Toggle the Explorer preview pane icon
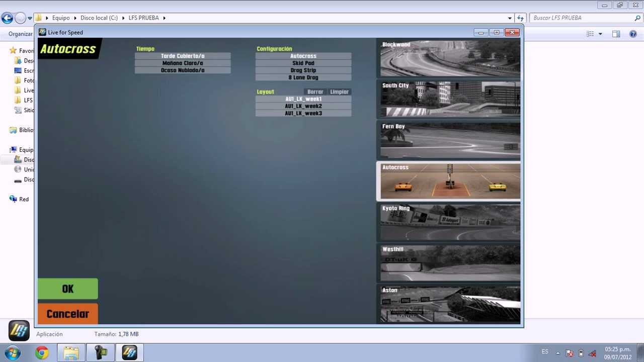 tap(616, 34)
